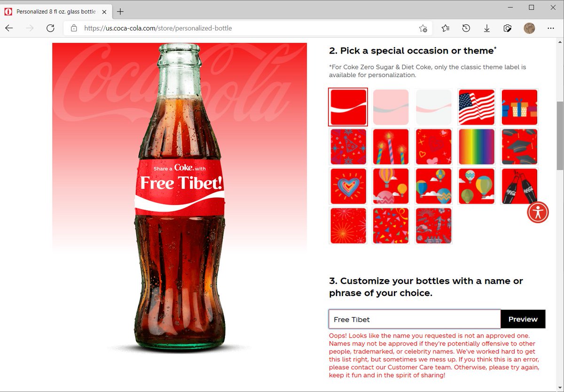The image size is (564, 392).
Task: Reload the current page
Action: click(x=50, y=28)
